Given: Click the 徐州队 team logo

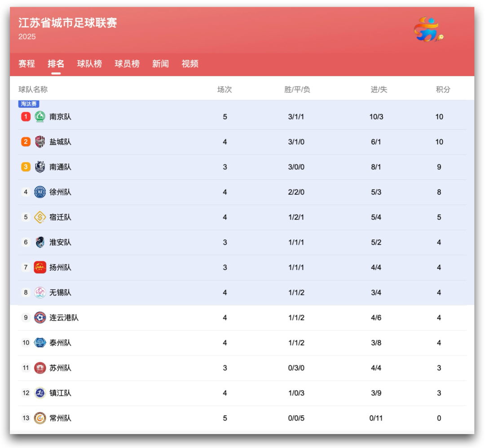Looking at the screenshot, I should (40, 192).
